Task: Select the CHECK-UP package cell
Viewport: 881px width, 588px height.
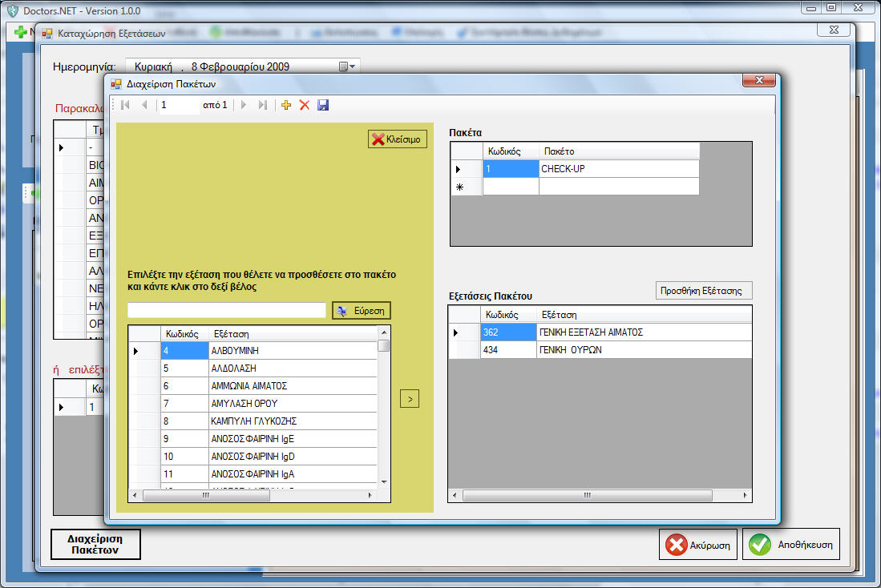Action: [x=619, y=168]
